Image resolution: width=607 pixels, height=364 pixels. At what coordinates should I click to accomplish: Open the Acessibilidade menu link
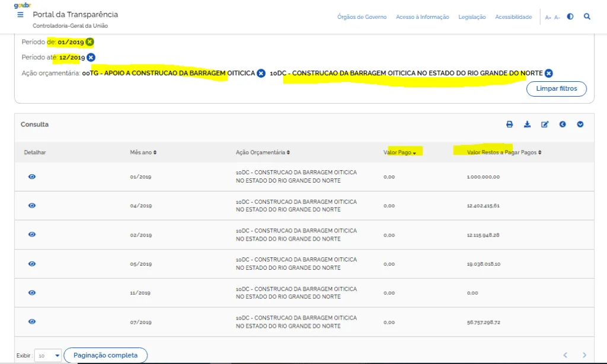pos(513,17)
